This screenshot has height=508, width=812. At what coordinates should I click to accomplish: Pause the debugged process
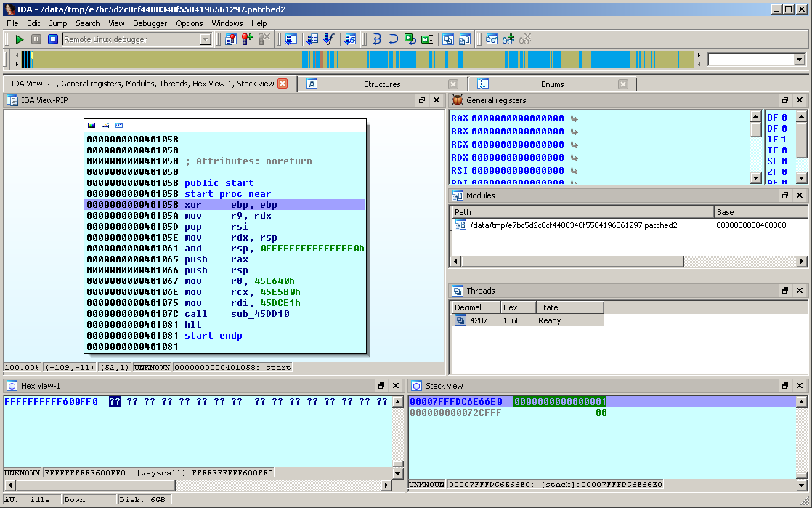click(x=36, y=39)
